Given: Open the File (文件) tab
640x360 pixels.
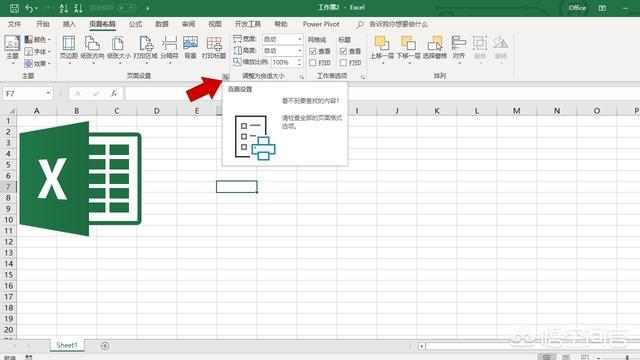Looking at the screenshot, I should 14,24.
